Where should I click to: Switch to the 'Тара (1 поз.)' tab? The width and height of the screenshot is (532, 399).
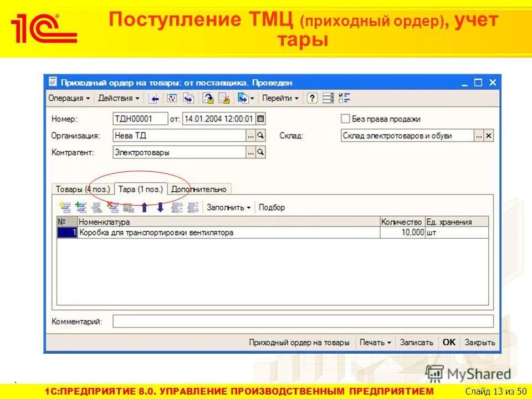pyautogui.click(x=140, y=188)
